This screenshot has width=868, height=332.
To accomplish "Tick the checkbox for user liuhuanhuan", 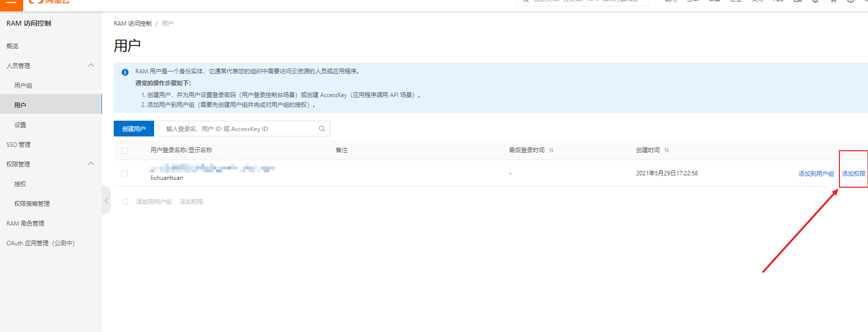I will [125, 173].
